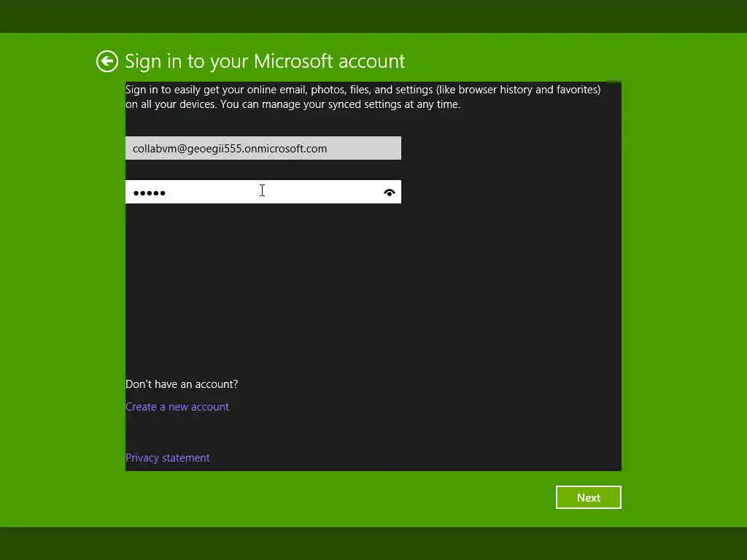Select the 'Don't have an account?' text
The image size is (747, 560).
pyautogui.click(x=182, y=384)
